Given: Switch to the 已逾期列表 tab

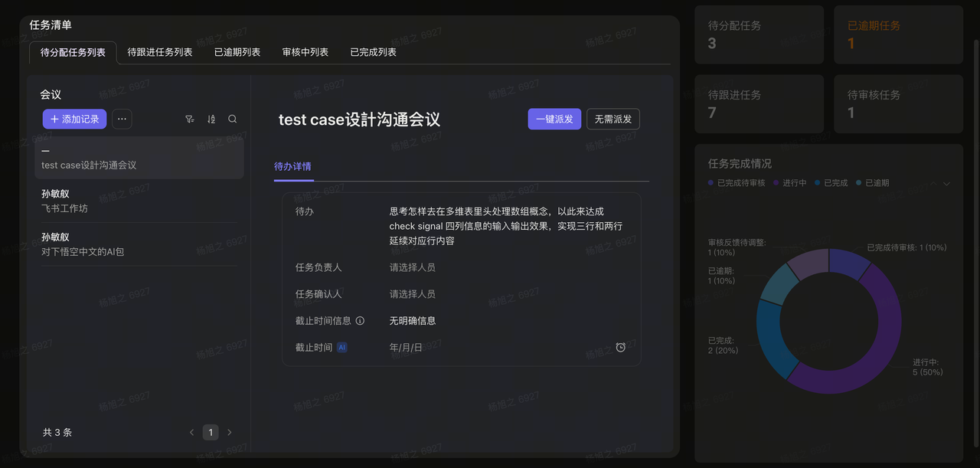Looking at the screenshot, I should click(x=237, y=52).
